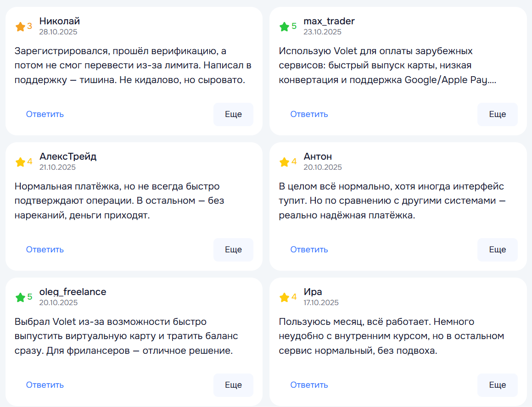532x407 pixels.
Task: Click the yellow star on АлексТрейд's review
Action: (20, 162)
